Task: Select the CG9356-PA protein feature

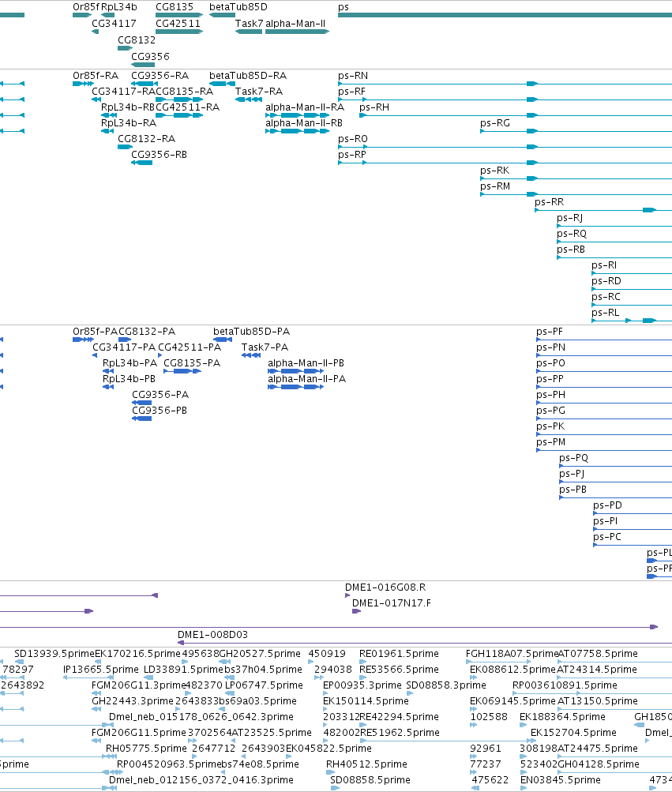Action: pyautogui.click(x=142, y=403)
